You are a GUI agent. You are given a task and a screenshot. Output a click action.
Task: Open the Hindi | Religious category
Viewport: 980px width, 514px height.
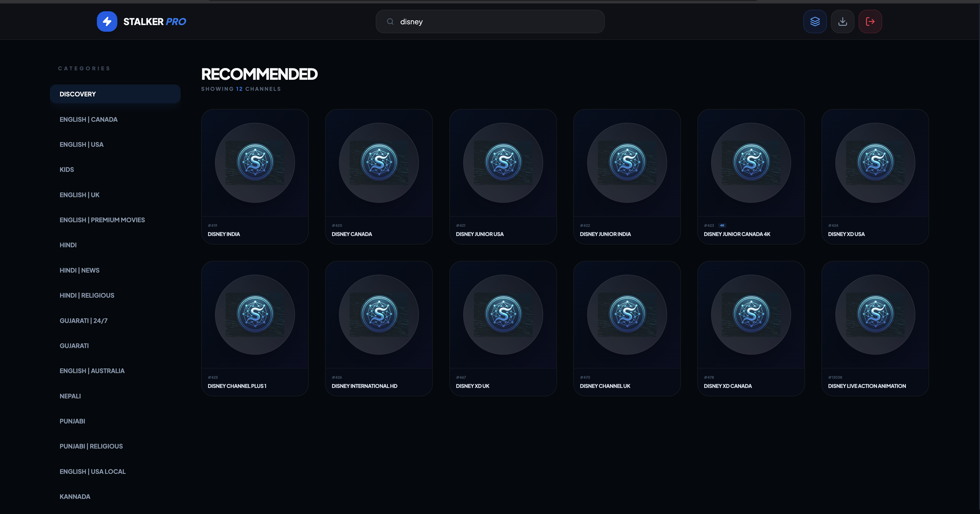tap(115, 295)
